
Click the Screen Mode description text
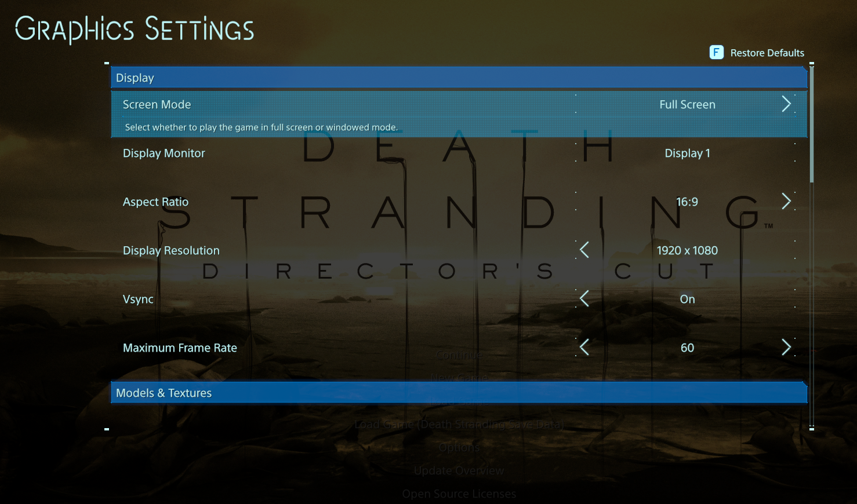pyautogui.click(x=262, y=127)
